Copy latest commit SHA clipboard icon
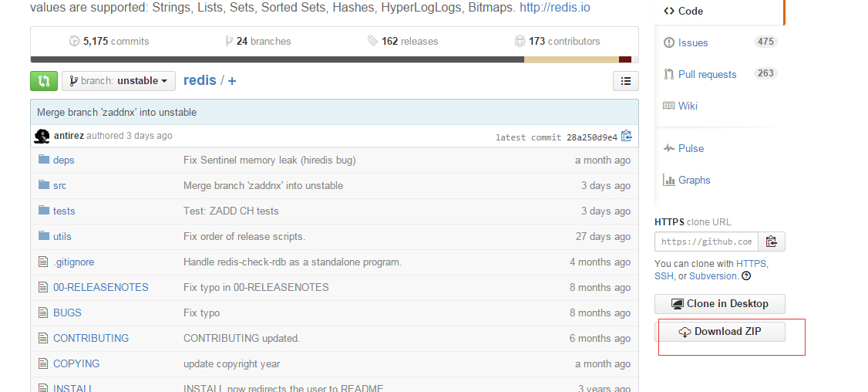This screenshot has height=392, width=868. coord(626,136)
